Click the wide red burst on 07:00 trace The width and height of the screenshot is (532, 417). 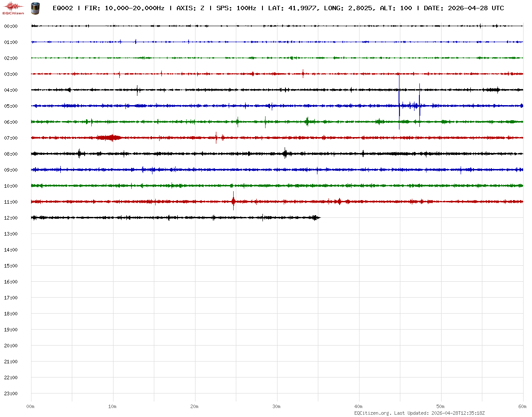coord(110,138)
